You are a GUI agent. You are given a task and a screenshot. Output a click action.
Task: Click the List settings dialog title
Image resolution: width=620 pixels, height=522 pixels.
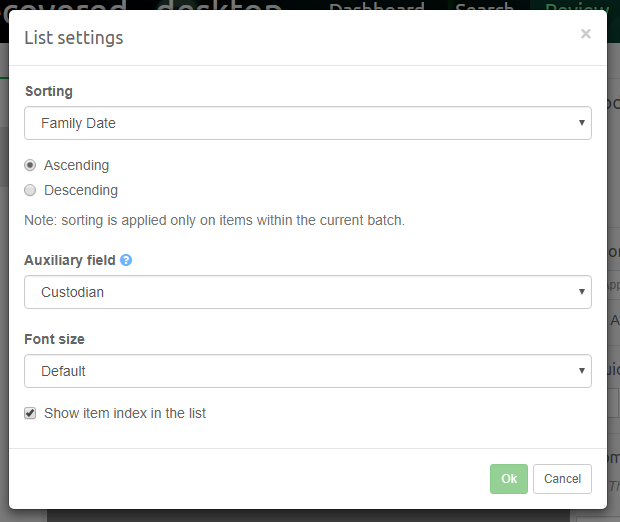(74, 38)
